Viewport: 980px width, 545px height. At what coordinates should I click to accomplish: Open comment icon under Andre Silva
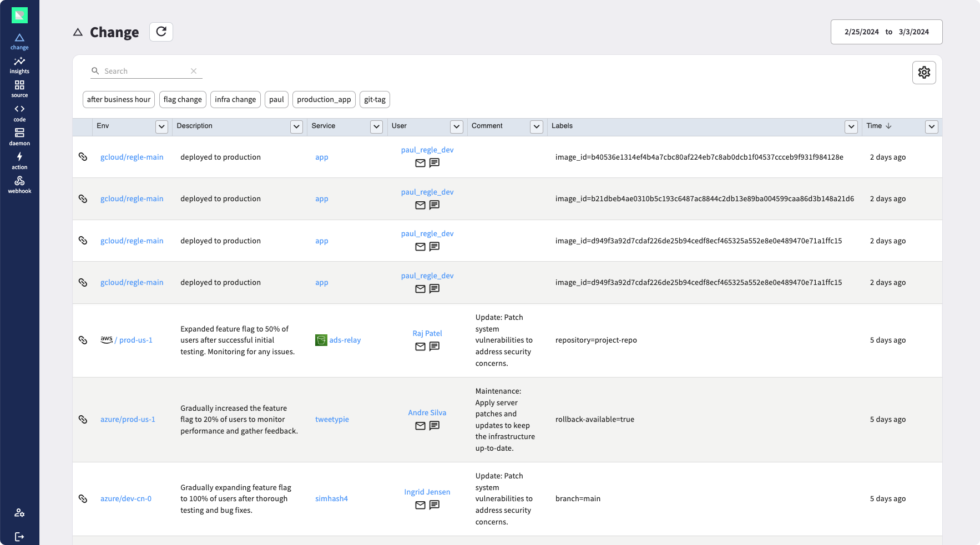tap(435, 426)
